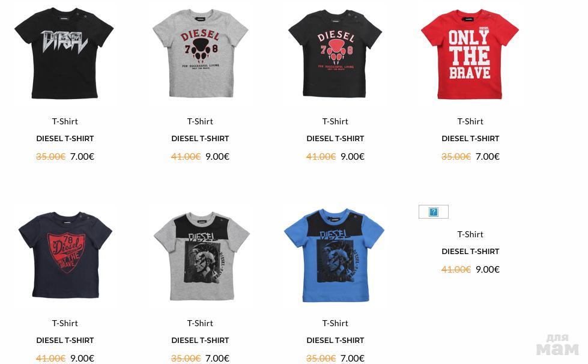Click DIESEL T-SHIRT title under grey mohawk shirt

200,340
